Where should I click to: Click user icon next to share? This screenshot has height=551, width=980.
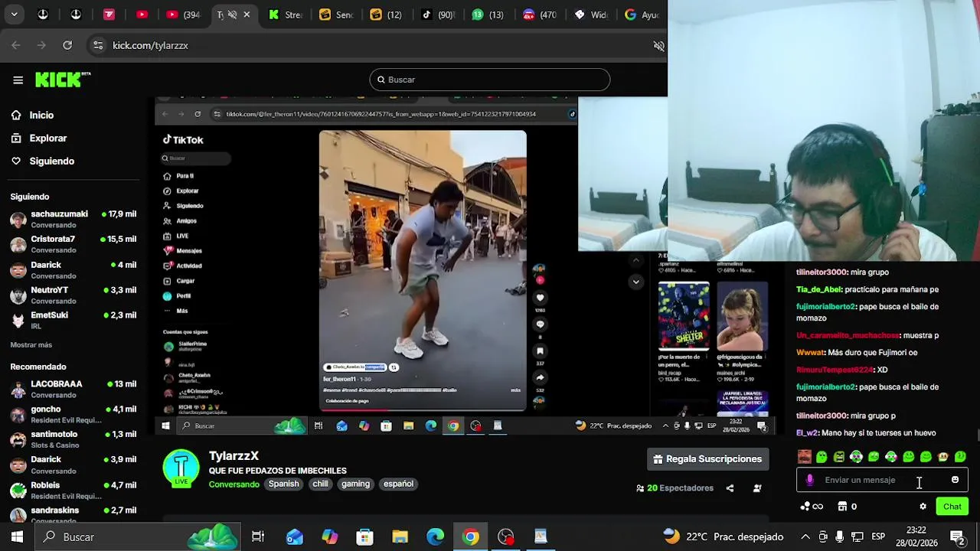pos(757,488)
